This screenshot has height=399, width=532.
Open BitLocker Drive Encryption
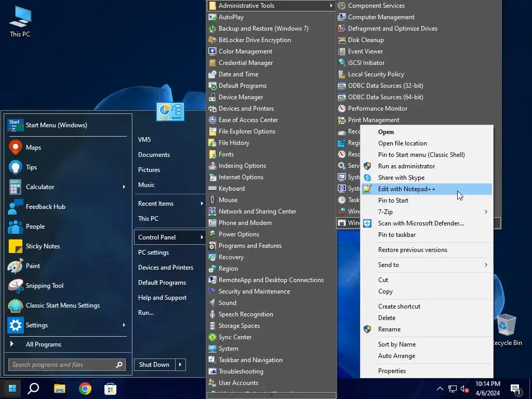pos(271,39)
